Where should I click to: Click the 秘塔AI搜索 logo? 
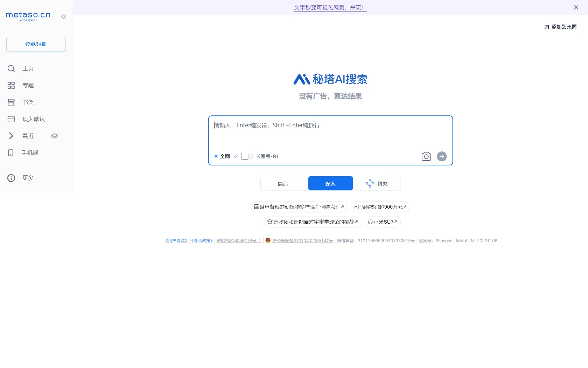pos(330,79)
